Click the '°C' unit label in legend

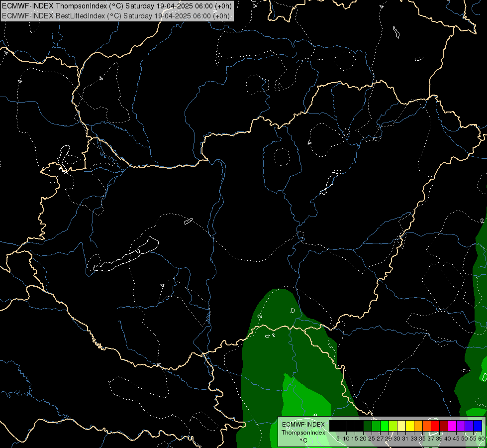click(x=304, y=441)
